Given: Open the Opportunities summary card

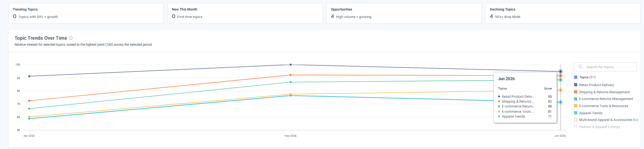Looking at the screenshot, I should click(404, 13).
